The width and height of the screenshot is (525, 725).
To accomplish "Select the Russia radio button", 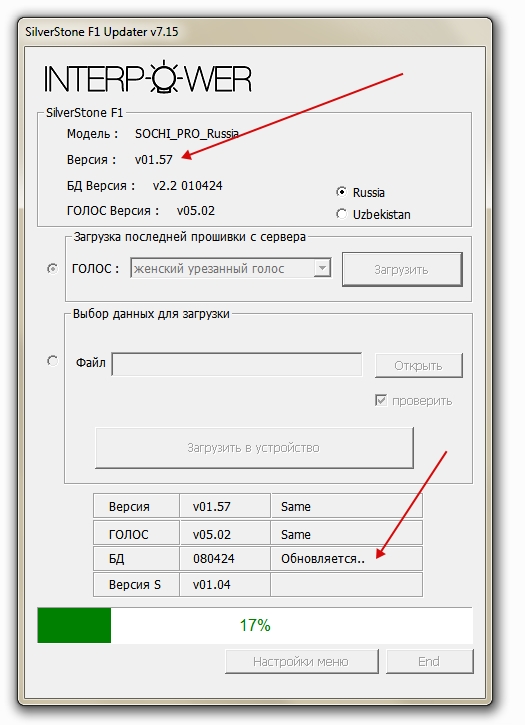I will point(341,192).
